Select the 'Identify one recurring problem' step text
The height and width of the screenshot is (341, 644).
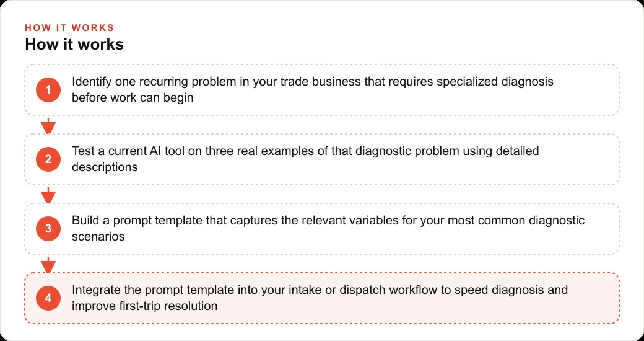click(313, 90)
